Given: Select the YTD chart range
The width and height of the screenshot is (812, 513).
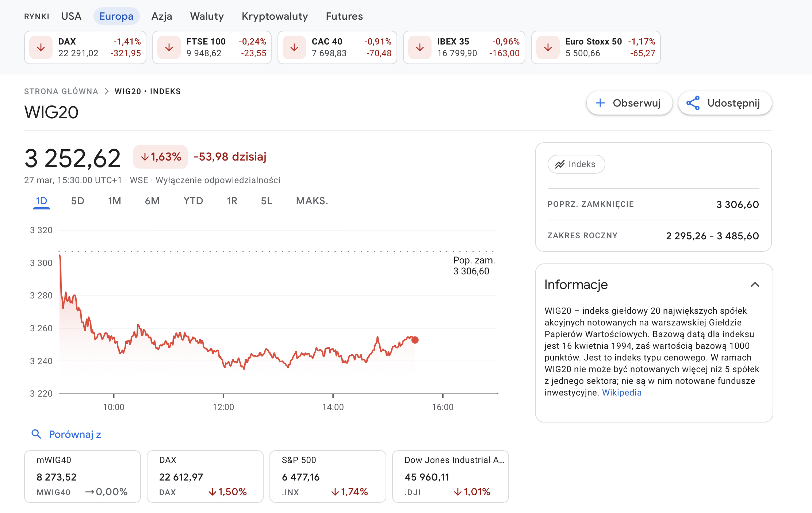Looking at the screenshot, I should (x=193, y=201).
